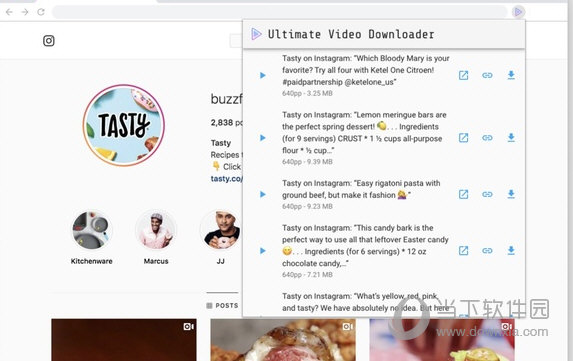Play the Bloody Mary video preview
This screenshot has height=361, width=573.
pos(262,75)
